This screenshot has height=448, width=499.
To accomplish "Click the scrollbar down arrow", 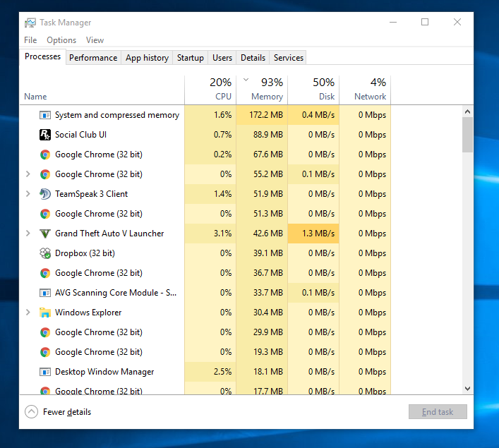I will click(x=467, y=389).
